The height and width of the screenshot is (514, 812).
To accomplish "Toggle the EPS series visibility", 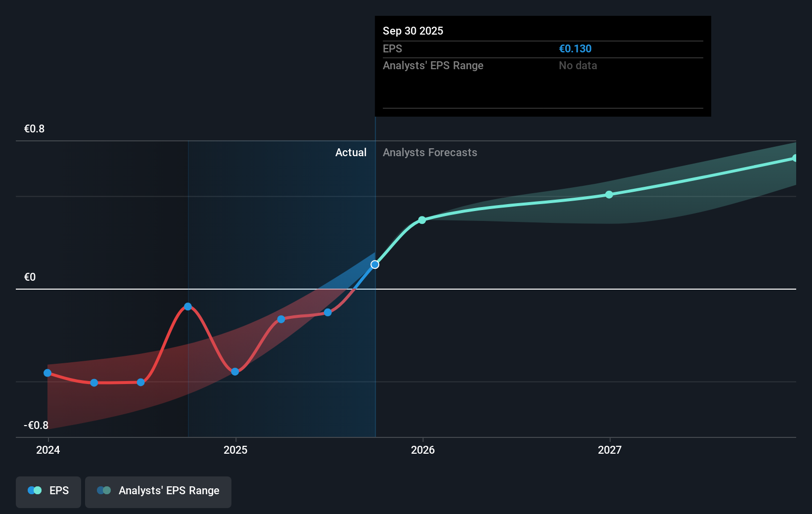I will (48, 492).
